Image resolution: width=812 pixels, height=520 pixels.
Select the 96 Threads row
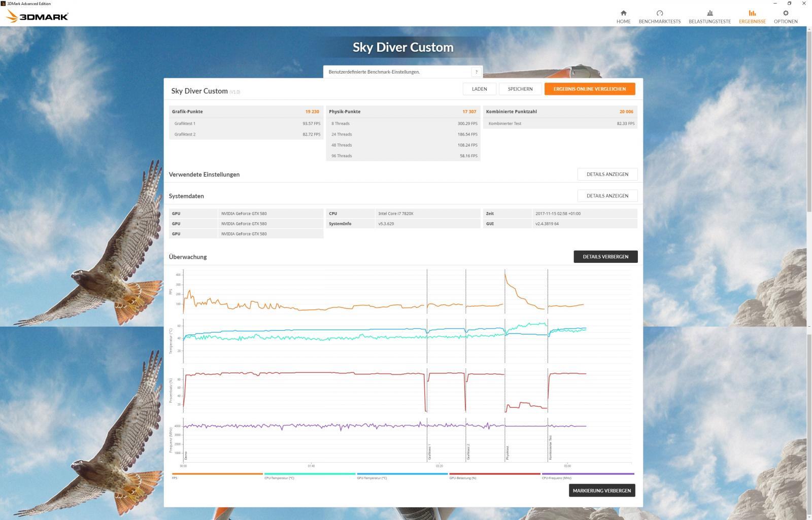(x=403, y=156)
